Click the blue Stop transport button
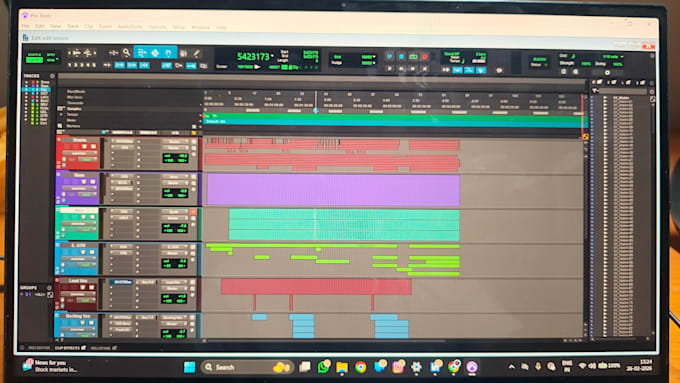 (401, 56)
